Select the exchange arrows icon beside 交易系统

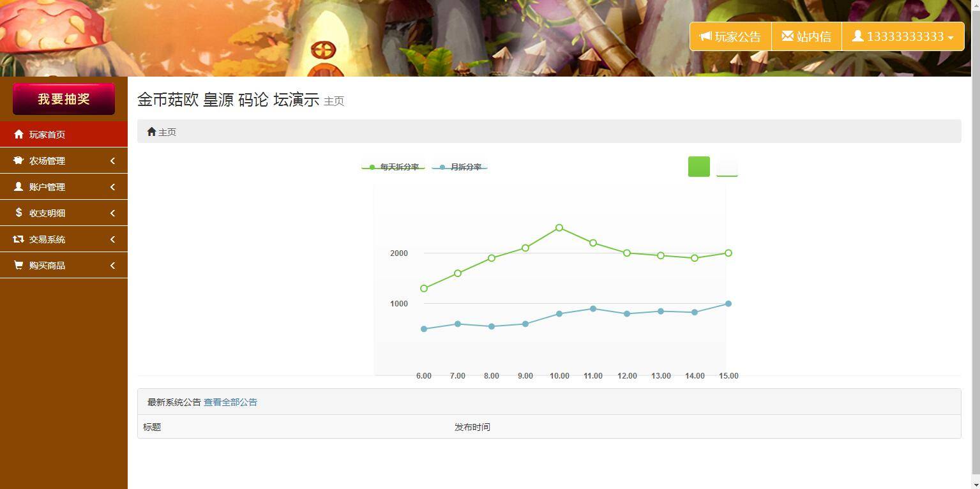[17, 239]
